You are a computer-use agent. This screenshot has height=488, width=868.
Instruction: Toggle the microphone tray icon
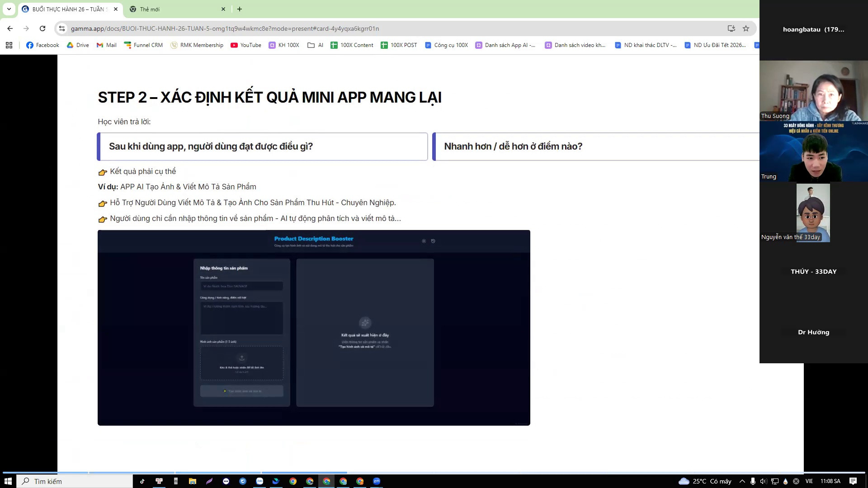pos(753,481)
